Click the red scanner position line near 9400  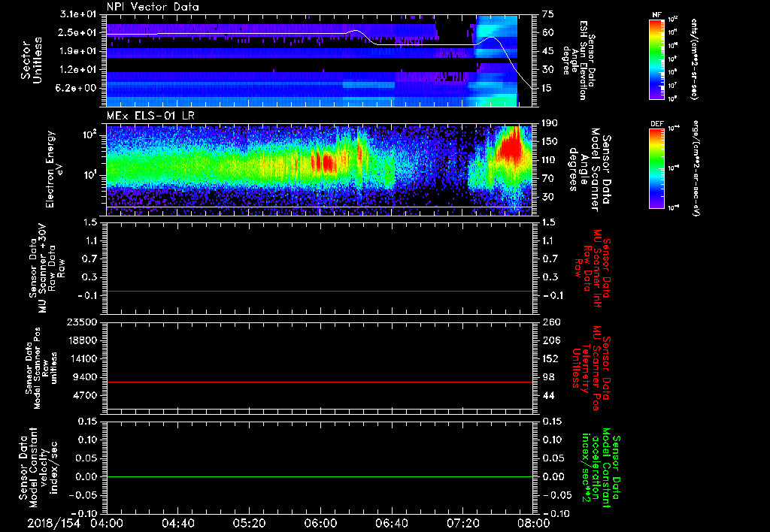click(320, 382)
